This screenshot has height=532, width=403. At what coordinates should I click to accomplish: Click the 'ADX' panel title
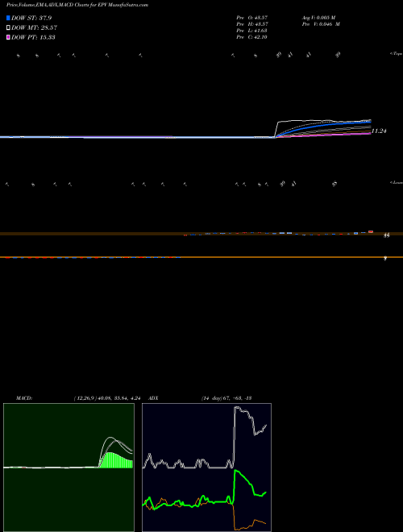153,398
